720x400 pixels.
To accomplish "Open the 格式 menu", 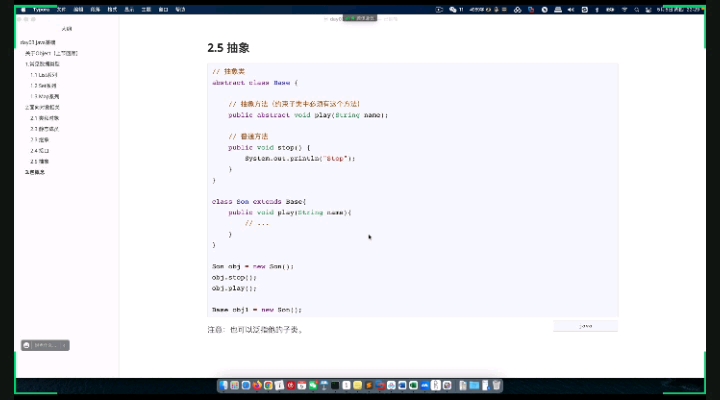I will click(112, 9).
